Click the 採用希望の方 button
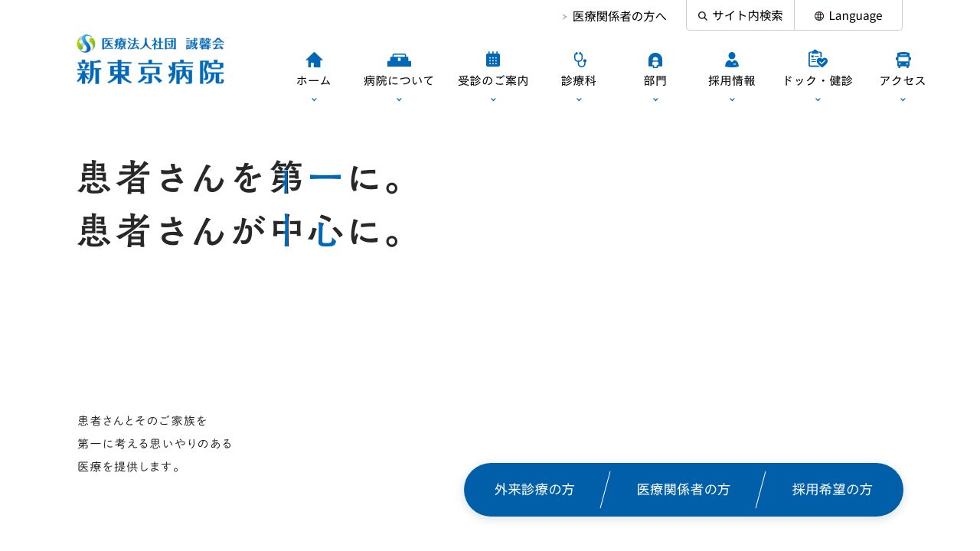980x551 pixels. [832, 489]
